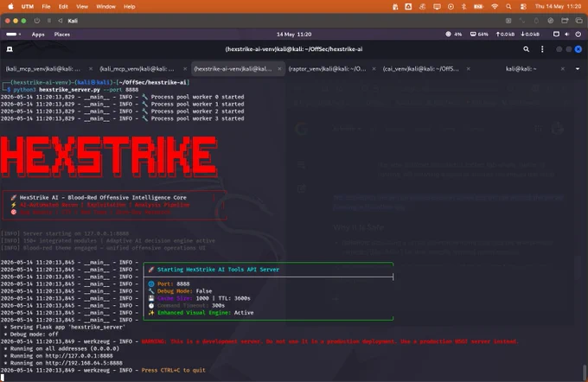This screenshot has width=588, height=382.
Task: Open the Window menu
Action: pyautogui.click(x=105, y=6)
